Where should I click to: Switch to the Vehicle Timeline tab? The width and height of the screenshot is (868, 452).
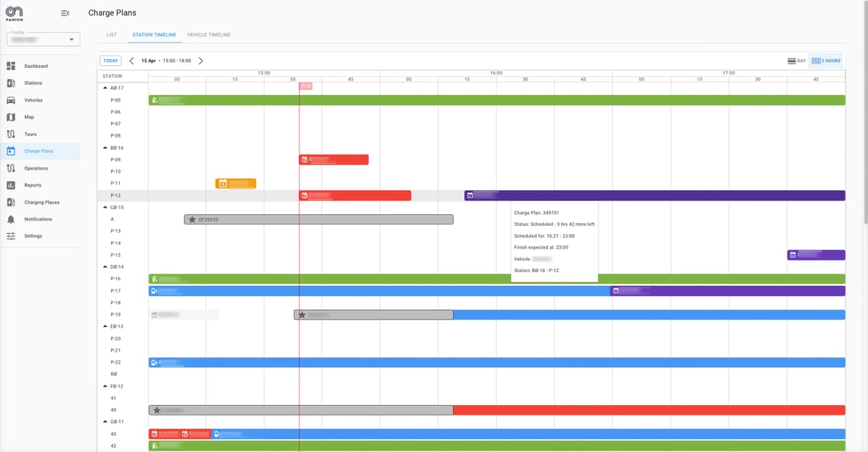tap(209, 35)
